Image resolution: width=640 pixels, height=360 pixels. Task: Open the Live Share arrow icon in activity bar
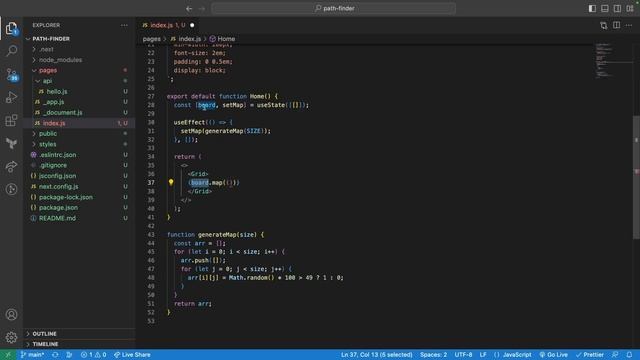point(11,166)
